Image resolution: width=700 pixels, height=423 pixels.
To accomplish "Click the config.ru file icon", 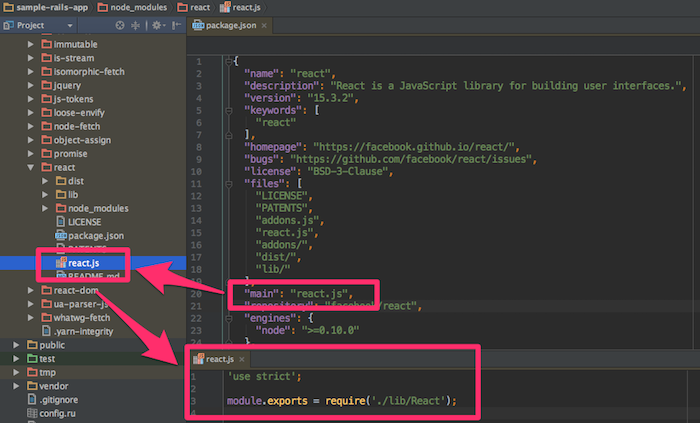I will 32,413.
